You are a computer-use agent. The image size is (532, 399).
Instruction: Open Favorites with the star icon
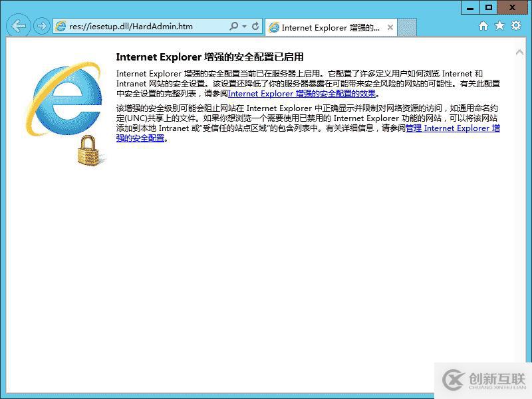pos(499,25)
